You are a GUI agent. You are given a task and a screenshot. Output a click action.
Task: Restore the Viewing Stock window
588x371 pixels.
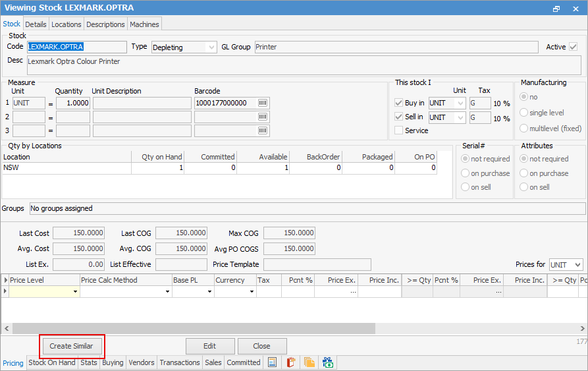pos(556,9)
